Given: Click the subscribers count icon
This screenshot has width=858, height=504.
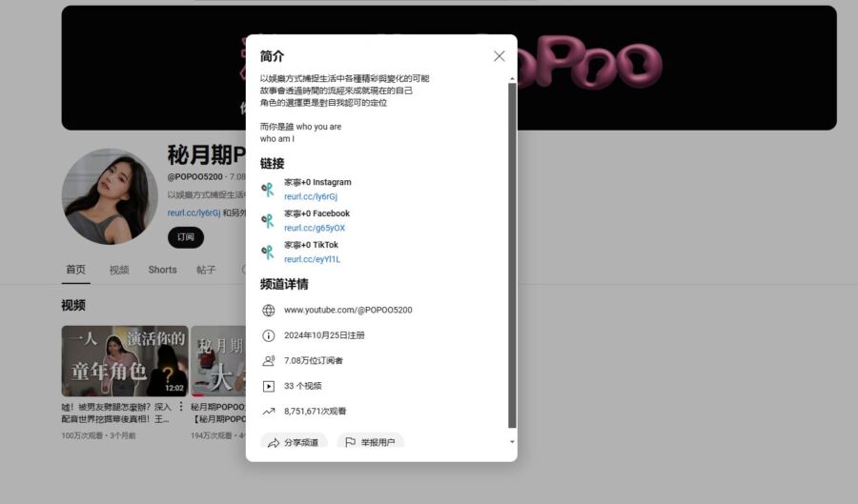Looking at the screenshot, I should click(269, 361).
